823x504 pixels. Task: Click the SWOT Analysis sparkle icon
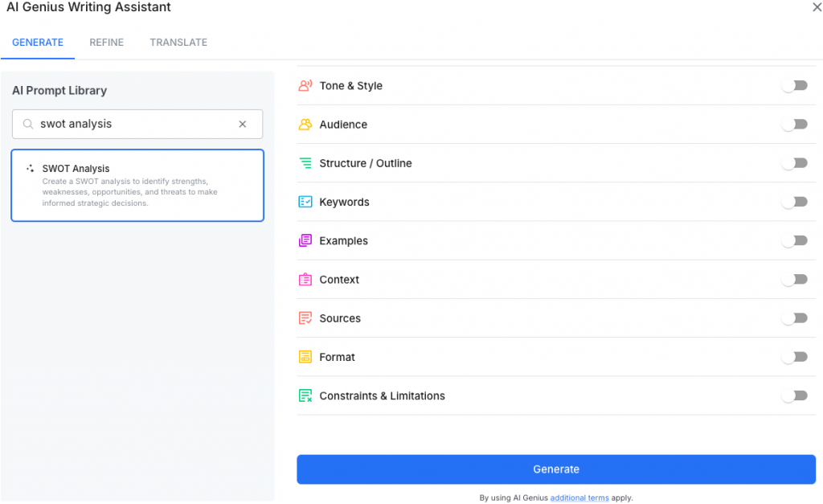[x=31, y=169]
